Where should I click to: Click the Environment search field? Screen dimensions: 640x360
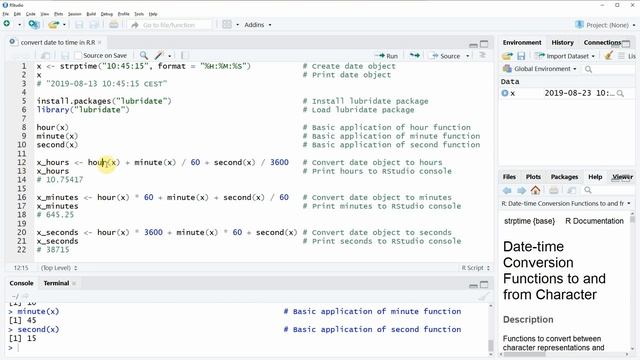tap(610, 69)
